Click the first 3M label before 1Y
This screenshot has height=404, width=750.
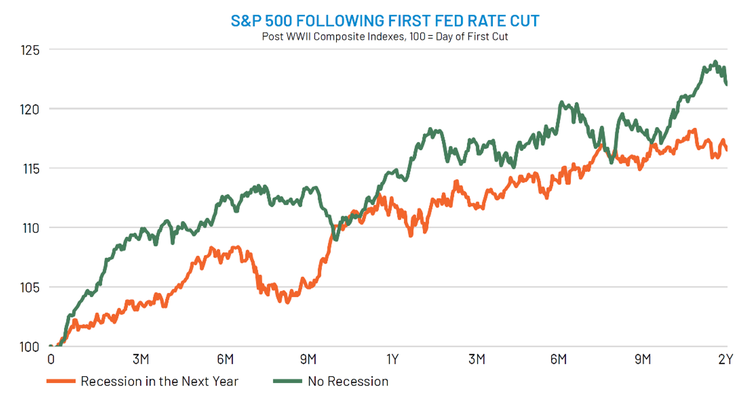[x=141, y=359]
